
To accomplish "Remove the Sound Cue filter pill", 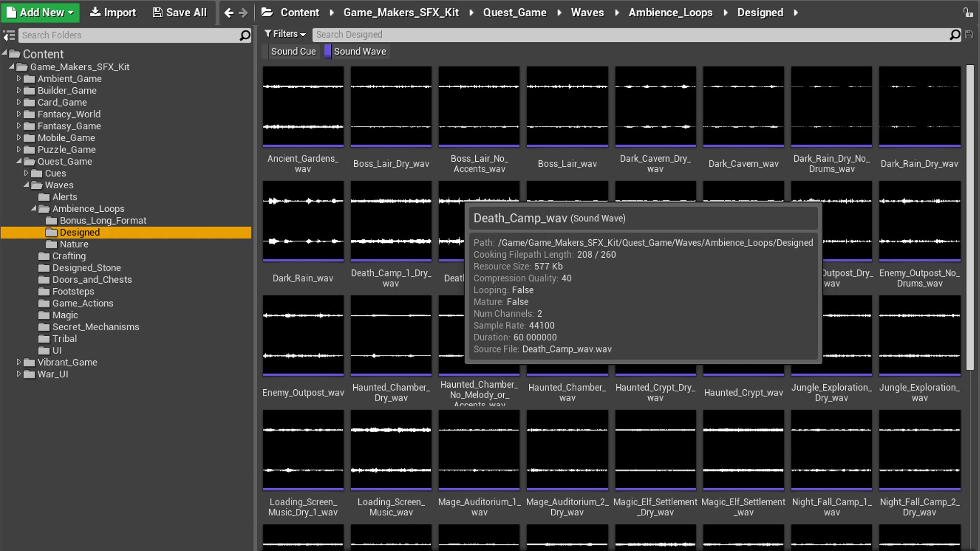I will click(x=293, y=51).
